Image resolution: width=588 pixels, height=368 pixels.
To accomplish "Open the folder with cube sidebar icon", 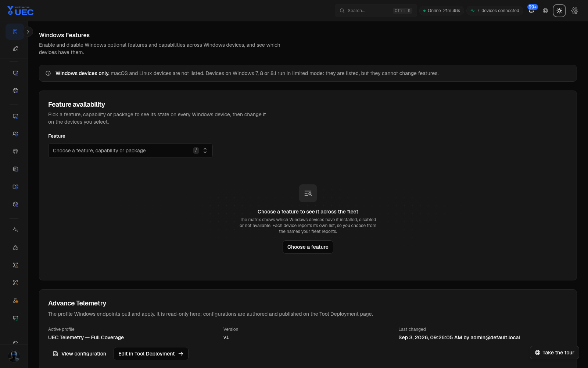I will [x=15, y=187].
